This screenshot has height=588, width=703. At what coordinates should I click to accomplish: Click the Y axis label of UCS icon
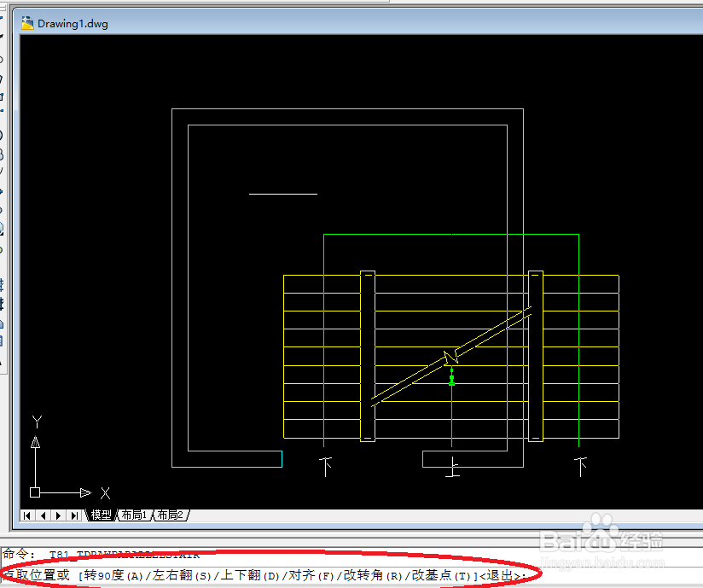[x=38, y=422]
